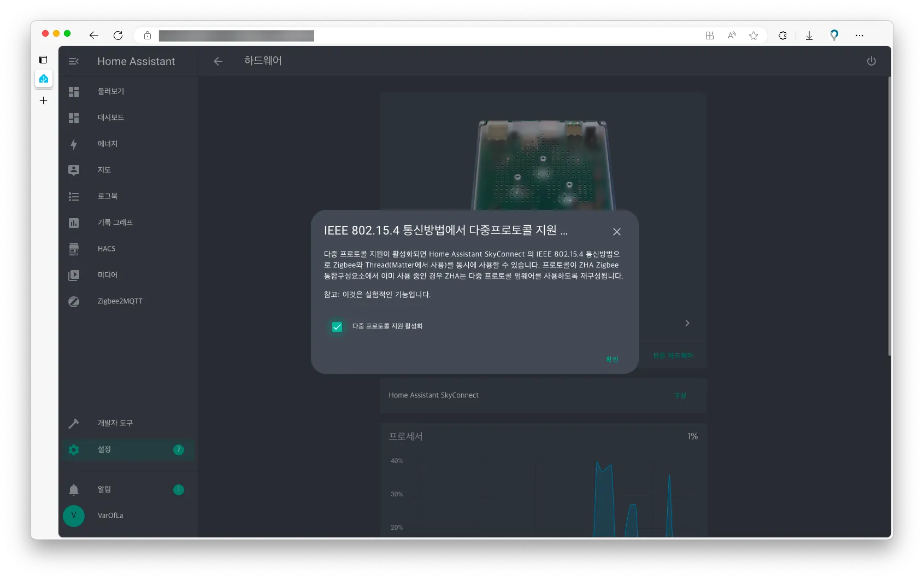The image size is (924, 580).
Task: Open the 미디어 play icon
Action: point(74,275)
